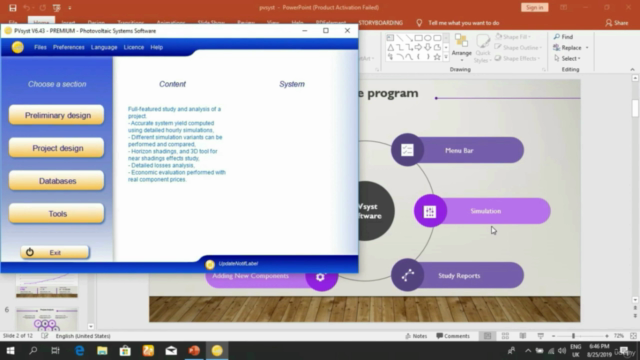
Task: Fit slide to current window
Action: tap(633, 336)
